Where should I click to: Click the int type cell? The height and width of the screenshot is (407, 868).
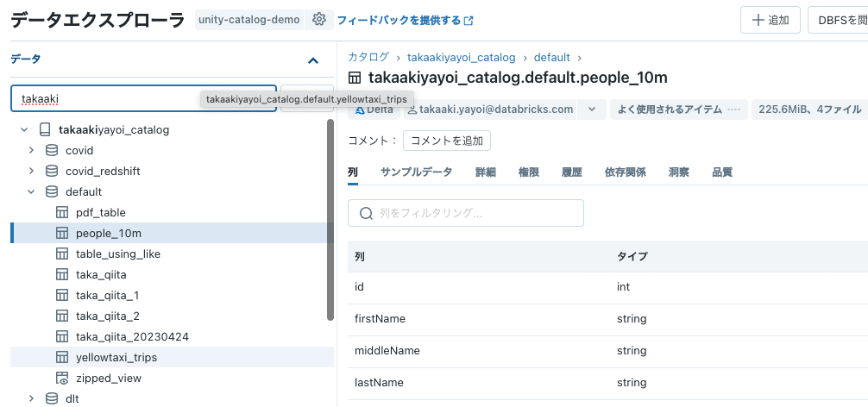[x=623, y=287]
